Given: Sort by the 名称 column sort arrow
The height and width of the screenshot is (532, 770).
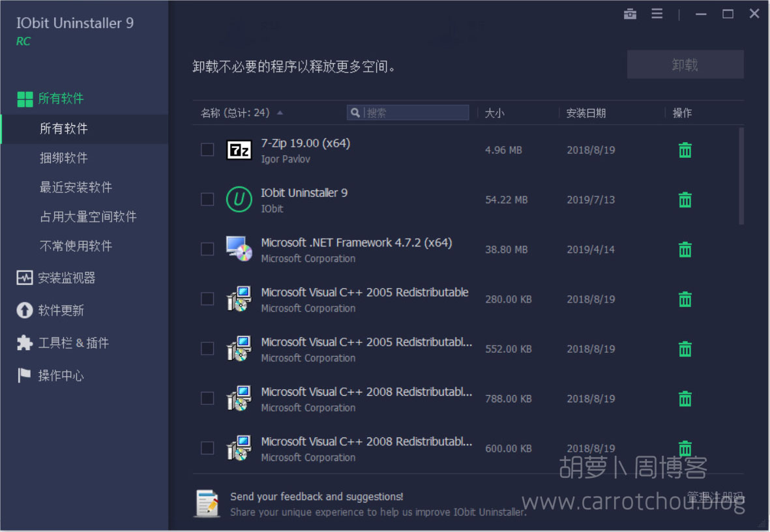Looking at the screenshot, I should pos(280,113).
